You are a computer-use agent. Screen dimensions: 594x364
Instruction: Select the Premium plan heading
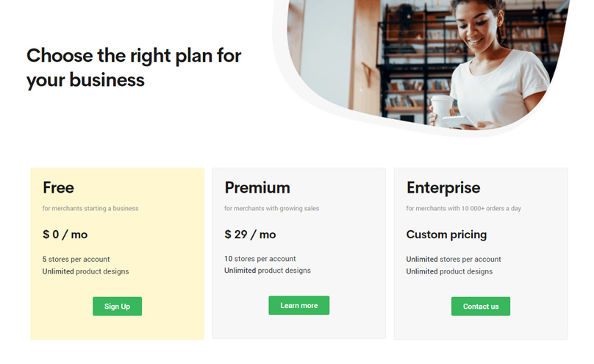coord(257,188)
